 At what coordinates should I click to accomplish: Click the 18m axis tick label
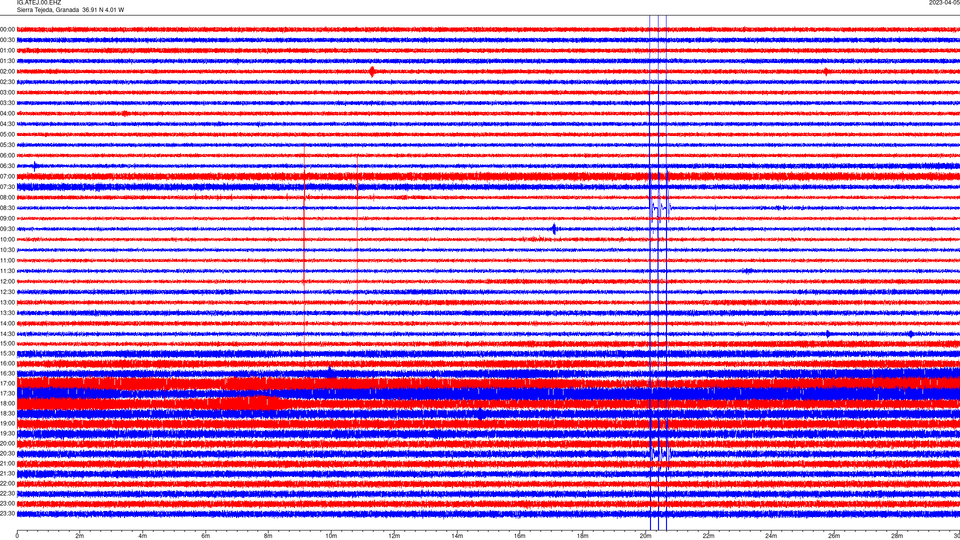click(582, 536)
